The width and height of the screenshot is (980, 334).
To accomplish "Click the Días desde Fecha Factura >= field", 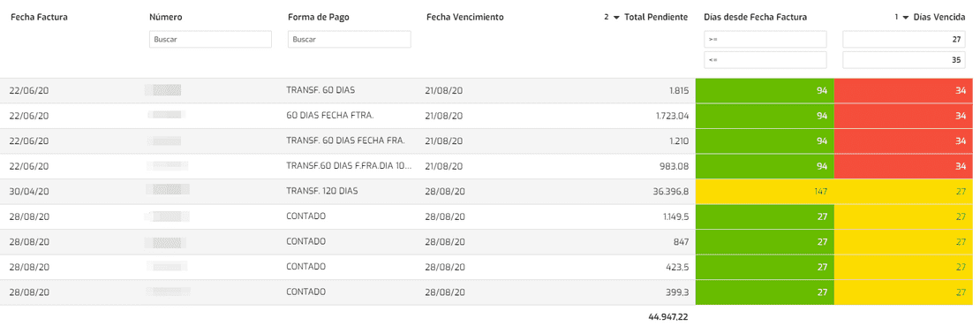I will point(765,40).
